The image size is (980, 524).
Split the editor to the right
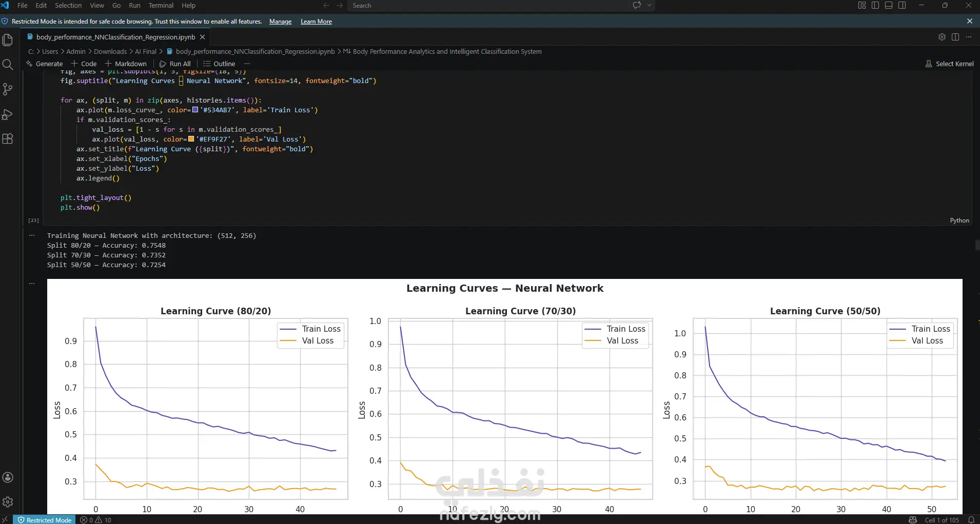pos(955,37)
